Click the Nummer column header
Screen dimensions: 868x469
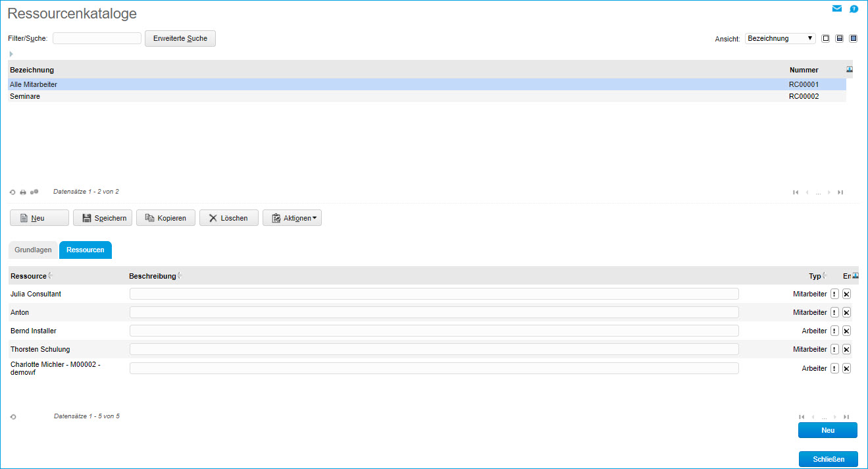tap(804, 70)
